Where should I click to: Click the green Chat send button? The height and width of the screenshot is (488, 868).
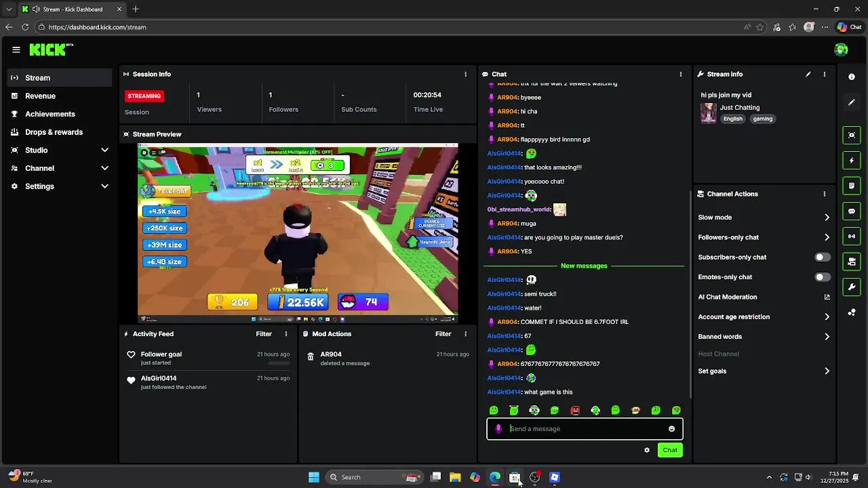(x=670, y=450)
